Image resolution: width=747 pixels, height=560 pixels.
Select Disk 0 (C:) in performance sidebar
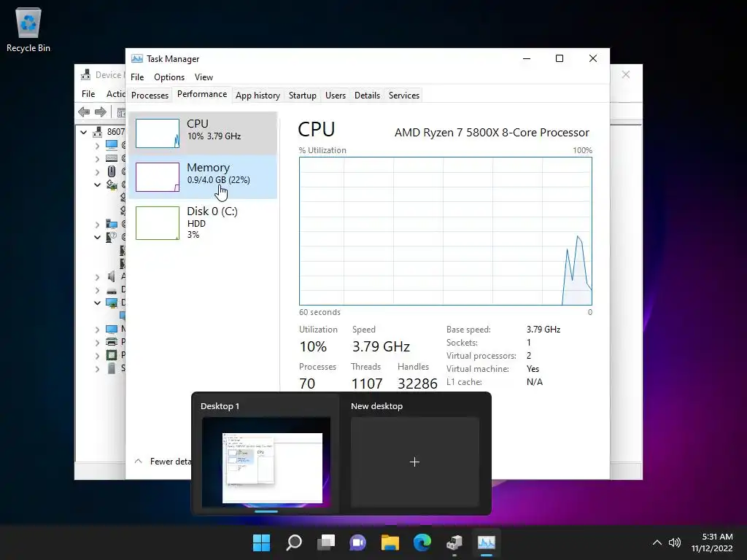coord(203,222)
